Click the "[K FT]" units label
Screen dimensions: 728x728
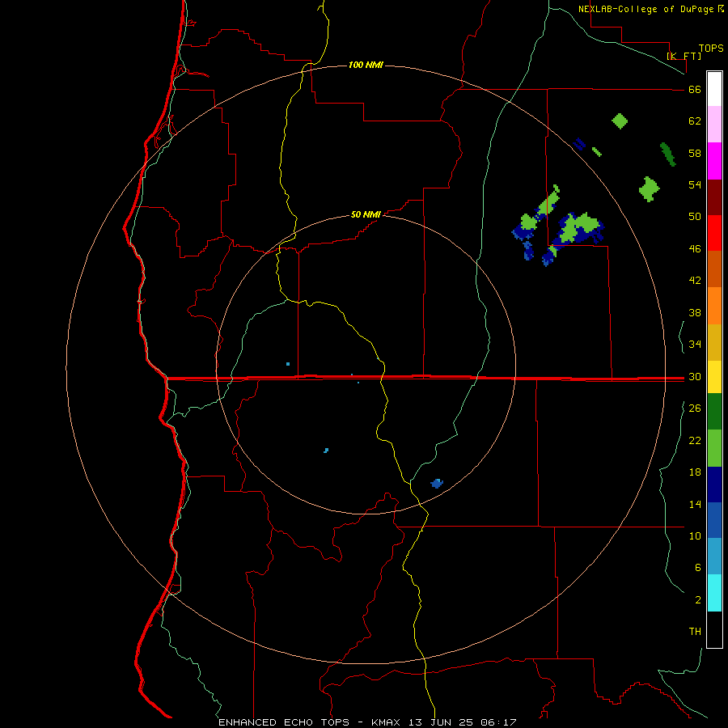click(684, 56)
